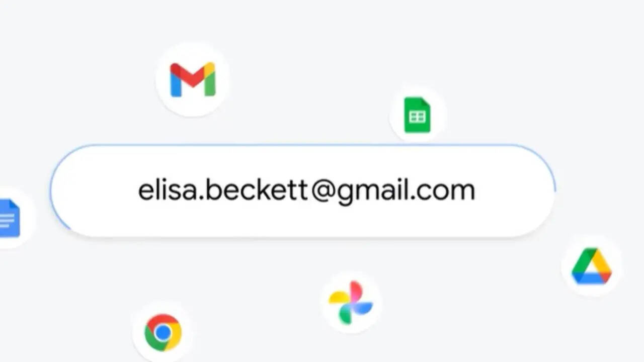
Task: Focus the elisa.beckett@gmail.com email field
Action: click(x=302, y=191)
